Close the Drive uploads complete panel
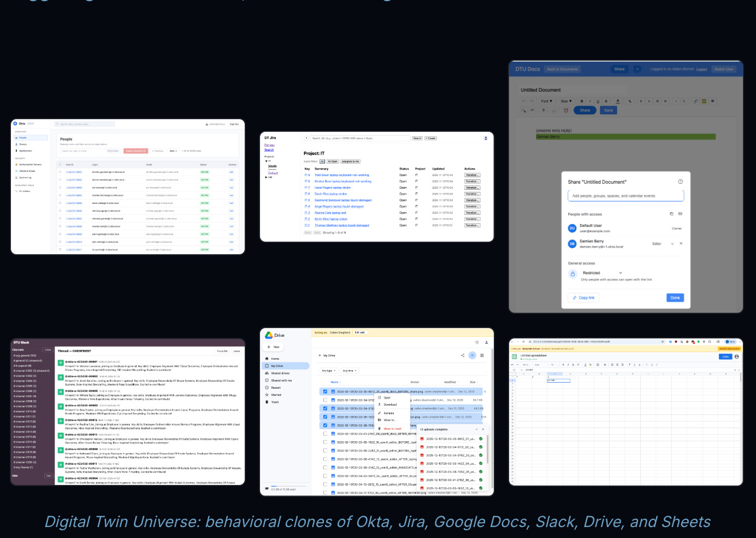 tap(483, 429)
